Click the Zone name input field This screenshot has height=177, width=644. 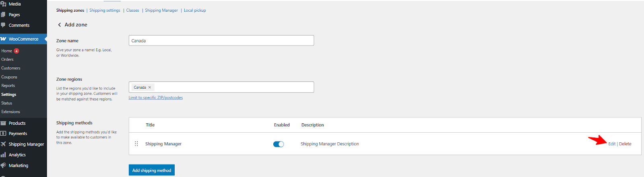[x=221, y=40]
